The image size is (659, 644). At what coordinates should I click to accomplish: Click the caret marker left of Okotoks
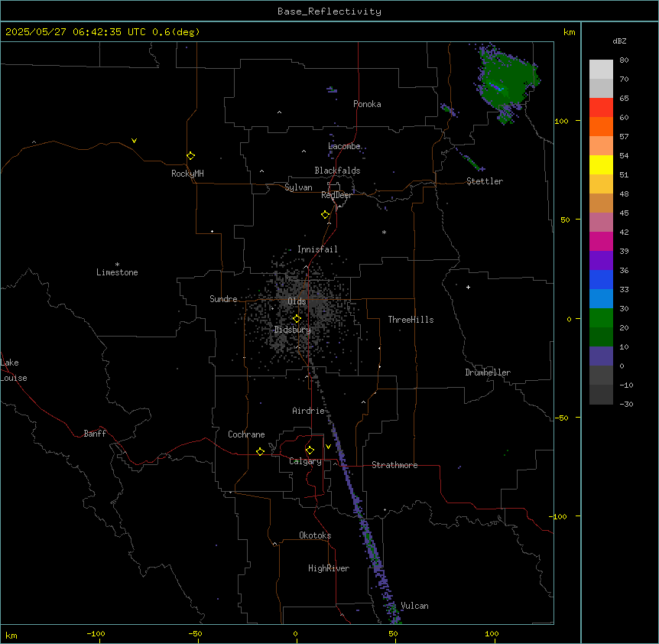pos(274,544)
